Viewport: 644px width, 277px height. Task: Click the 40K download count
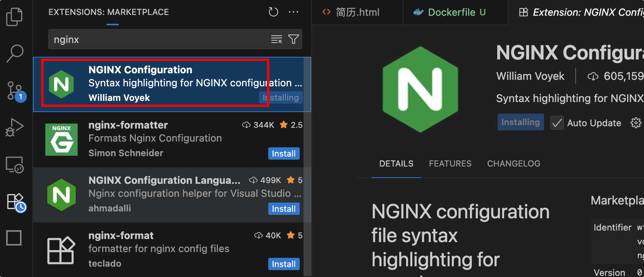point(268,236)
